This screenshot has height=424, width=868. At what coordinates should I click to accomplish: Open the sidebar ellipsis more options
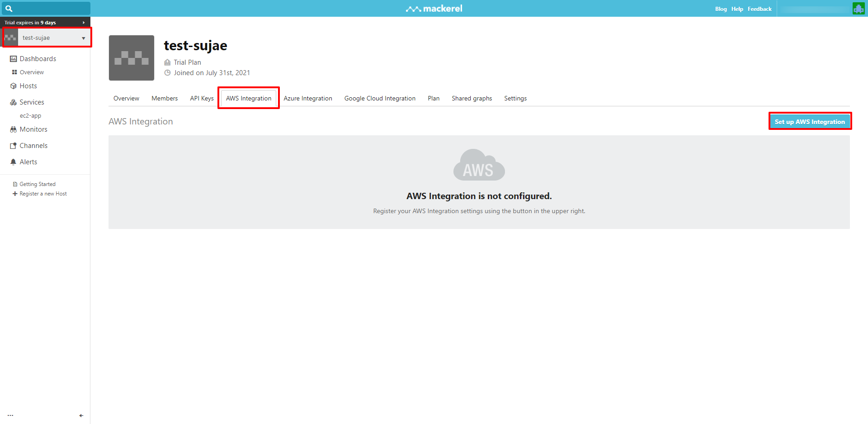[10, 415]
